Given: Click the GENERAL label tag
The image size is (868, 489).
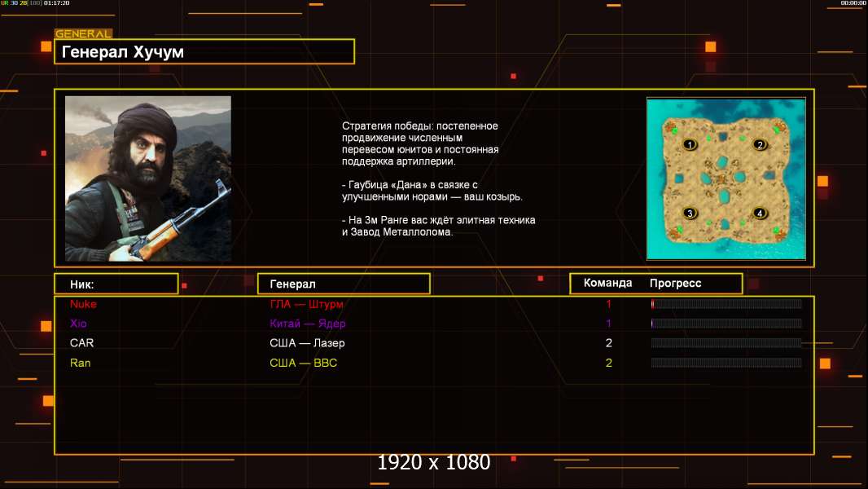Looking at the screenshot, I should pyautogui.click(x=83, y=33).
